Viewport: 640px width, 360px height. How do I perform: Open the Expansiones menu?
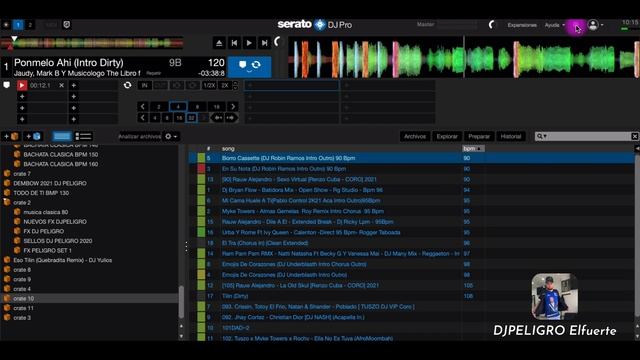pyautogui.click(x=522, y=25)
